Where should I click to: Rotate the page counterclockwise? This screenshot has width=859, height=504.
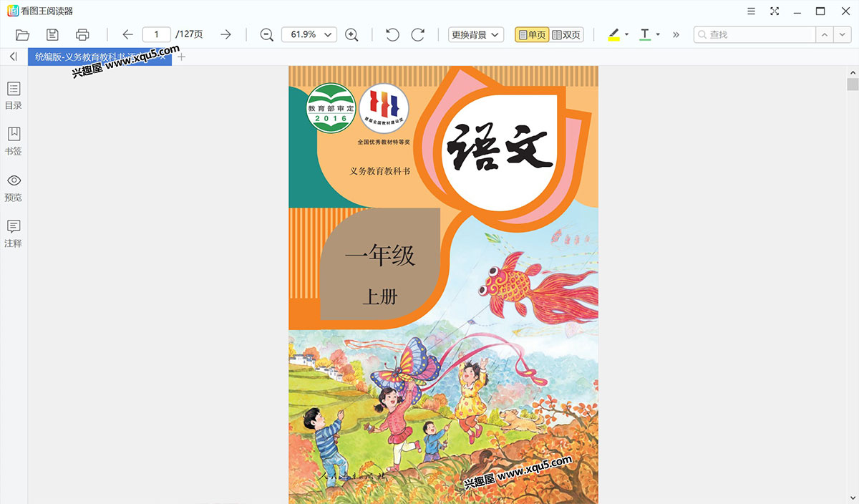[x=392, y=34]
